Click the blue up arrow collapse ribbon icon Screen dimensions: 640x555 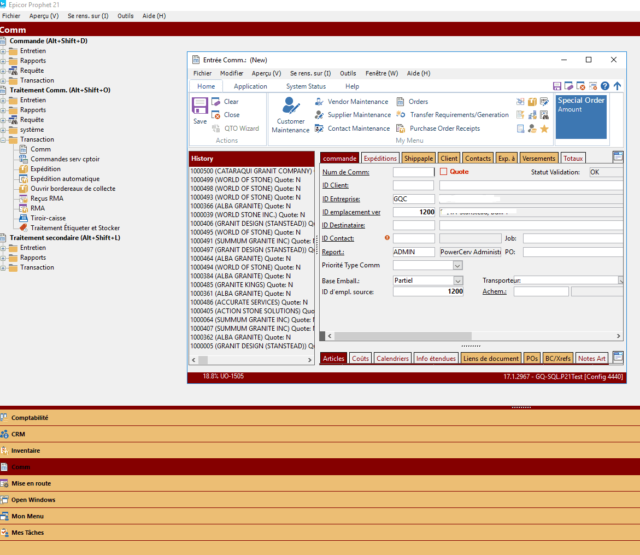coord(617,86)
